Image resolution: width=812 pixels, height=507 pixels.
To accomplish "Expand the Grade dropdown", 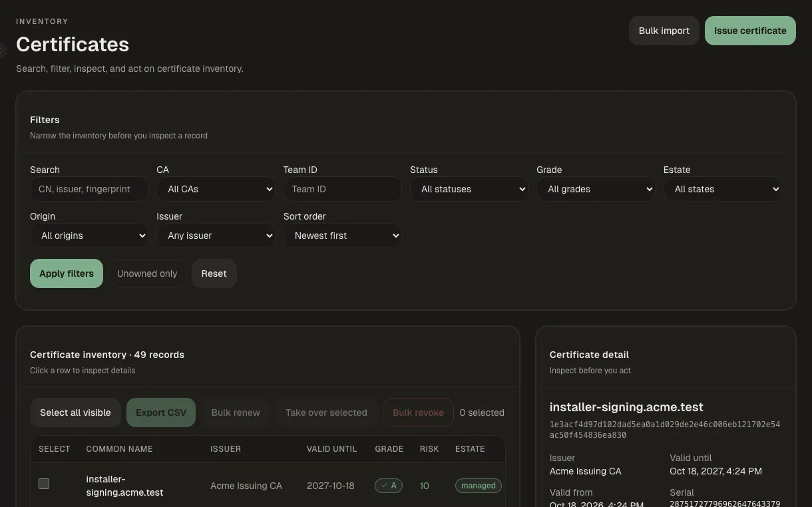I will tap(596, 189).
